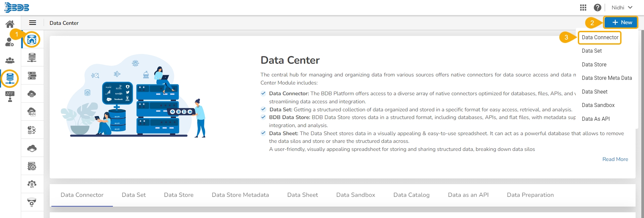Image resolution: width=644 pixels, height=218 pixels.
Task: Click the Read More link
Action: click(615, 159)
